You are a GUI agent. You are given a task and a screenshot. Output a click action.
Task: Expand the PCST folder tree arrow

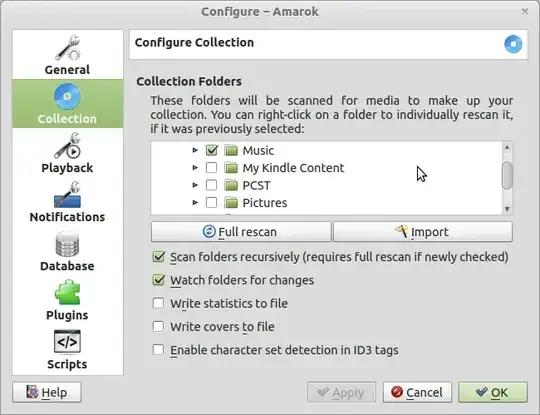[x=195, y=185]
